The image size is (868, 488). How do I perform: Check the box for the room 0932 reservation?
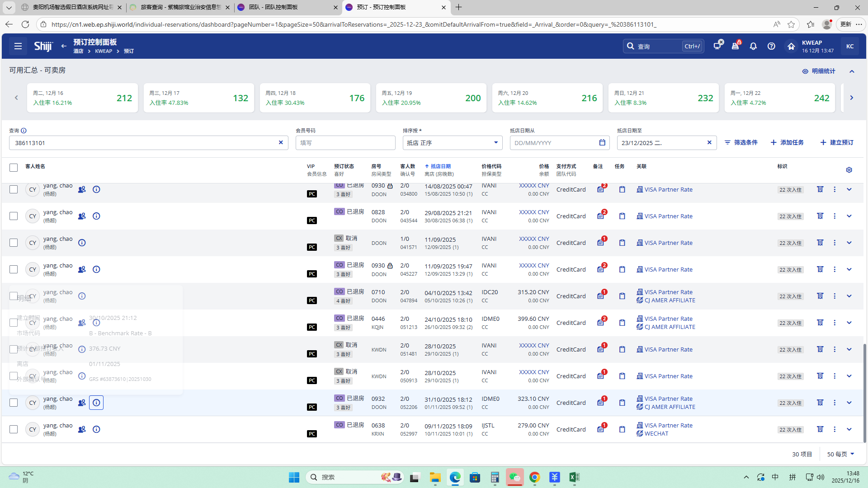coord(14,403)
